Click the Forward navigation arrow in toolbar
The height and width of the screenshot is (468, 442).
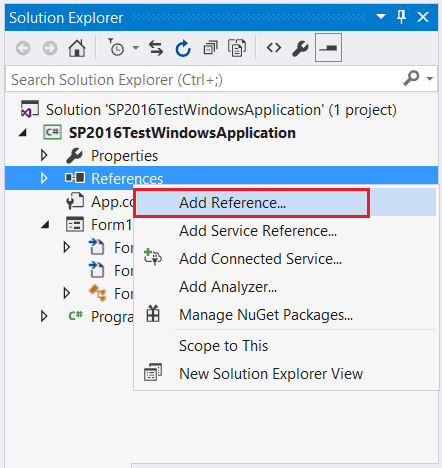point(50,48)
